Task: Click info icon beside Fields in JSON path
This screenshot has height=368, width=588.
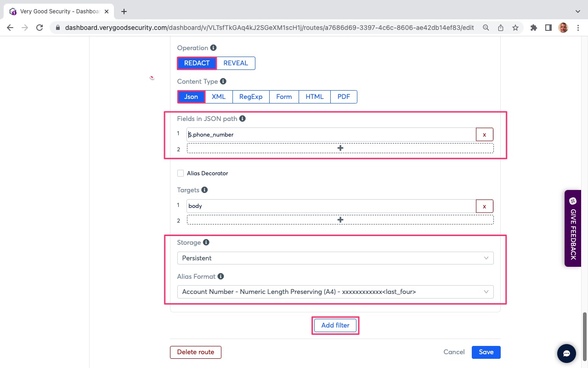Action: pyautogui.click(x=243, y=119)
